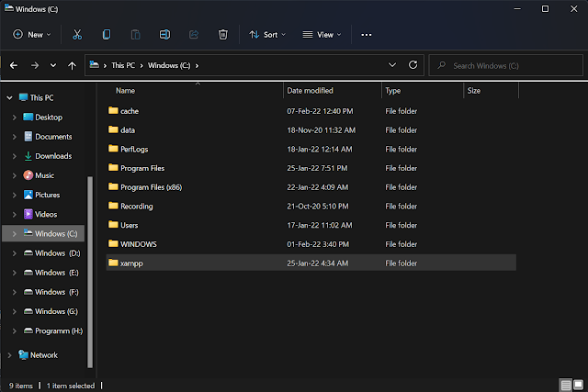This screenshot has height=392, width=588.
Task: Select Windows (G:) in the sidebar
Action: [56, 311]
